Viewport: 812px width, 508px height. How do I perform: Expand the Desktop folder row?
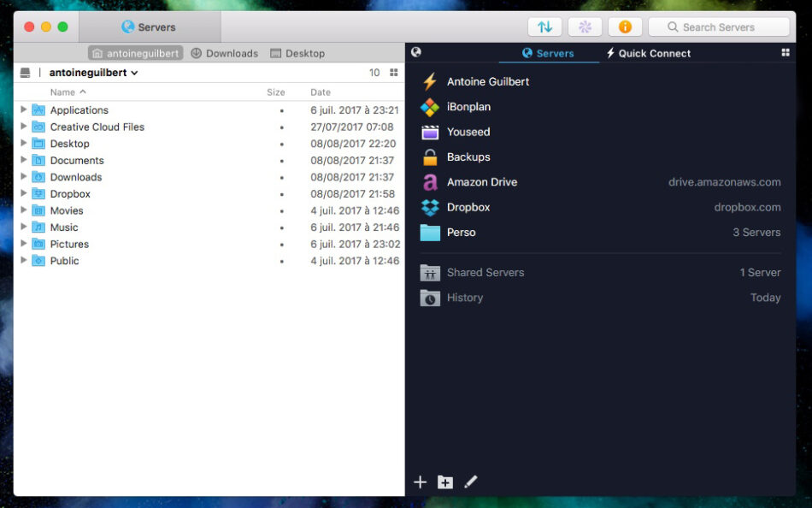click(x=23, y=143)
